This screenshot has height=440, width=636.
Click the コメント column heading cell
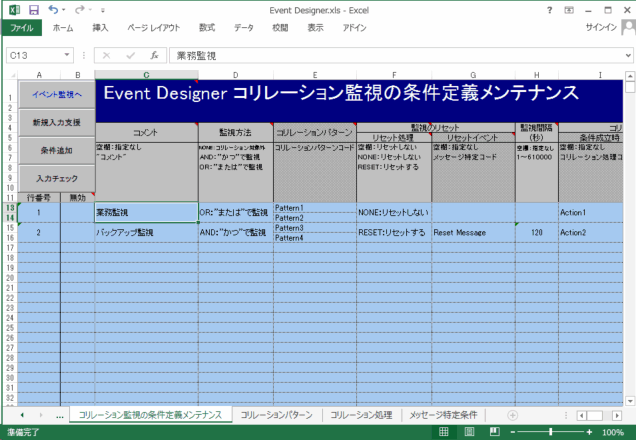coord(146,133)
